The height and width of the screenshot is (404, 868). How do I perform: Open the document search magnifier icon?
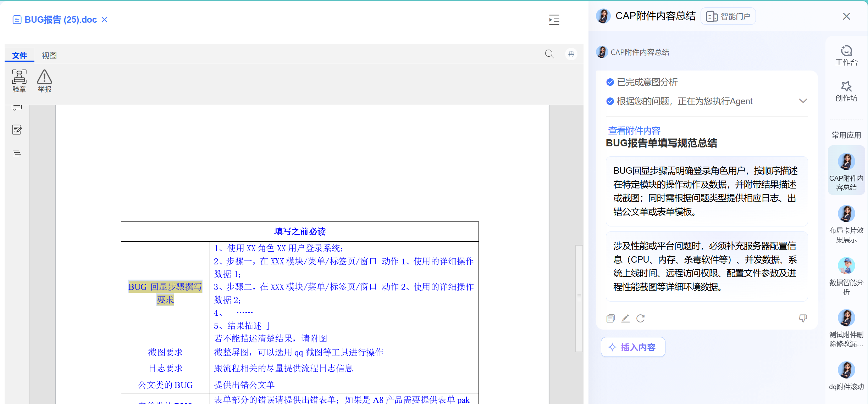[549, 54]
